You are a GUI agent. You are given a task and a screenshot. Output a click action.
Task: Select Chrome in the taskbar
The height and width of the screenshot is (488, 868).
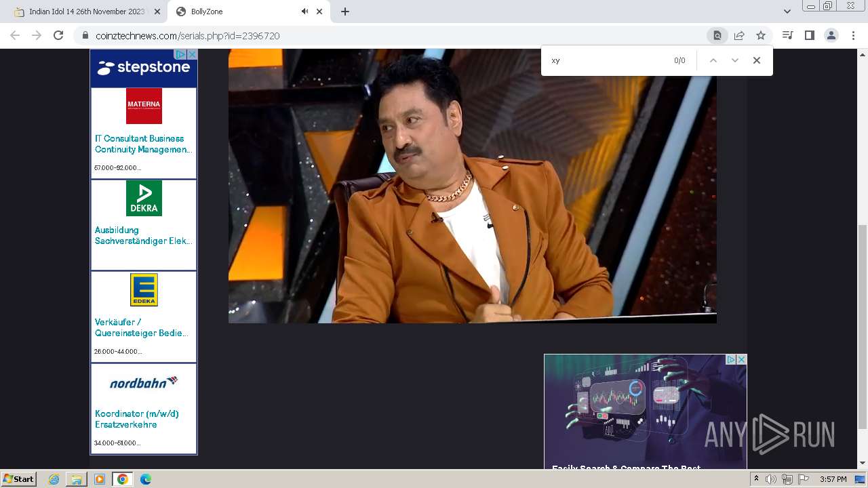pyautogui.click(x=122, y=479)
